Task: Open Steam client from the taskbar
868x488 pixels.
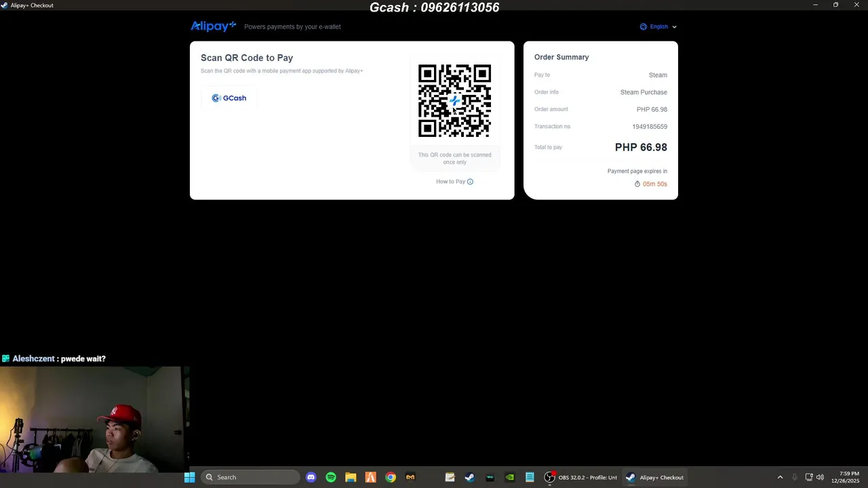Action: pyautogui.click(x=469, y=477)
